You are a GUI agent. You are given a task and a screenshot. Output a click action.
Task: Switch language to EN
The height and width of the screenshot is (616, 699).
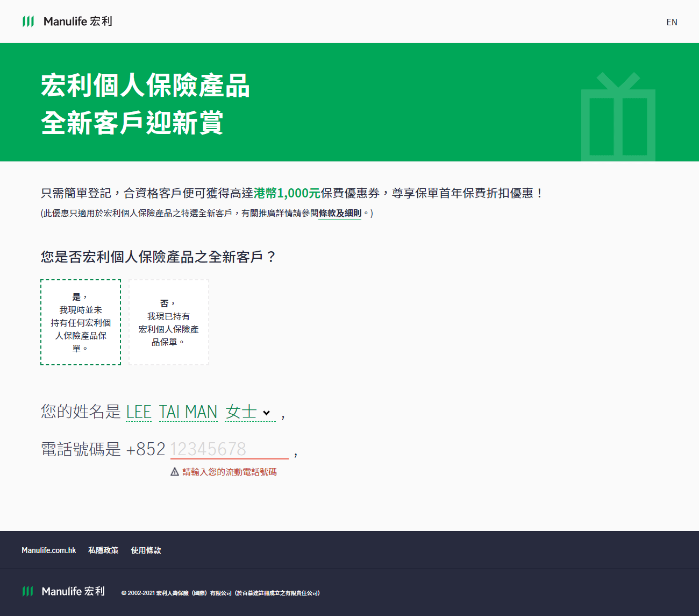click(x=672, y=22)
